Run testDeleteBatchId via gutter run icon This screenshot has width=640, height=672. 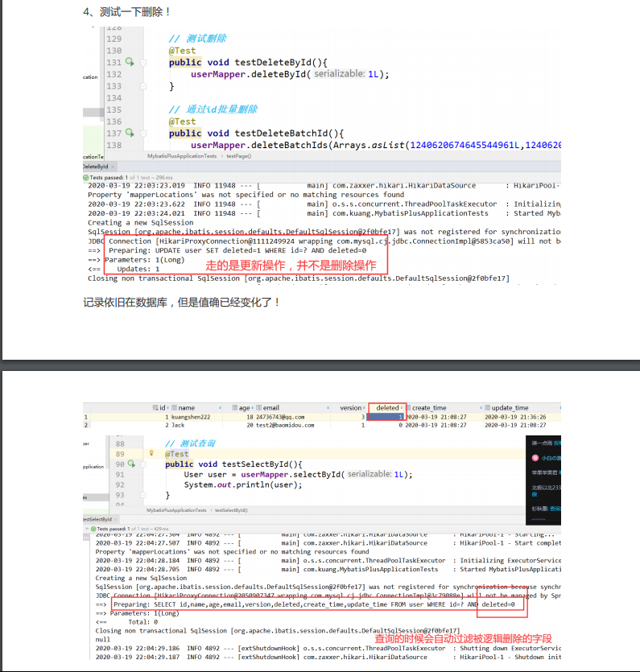(130, 133)
